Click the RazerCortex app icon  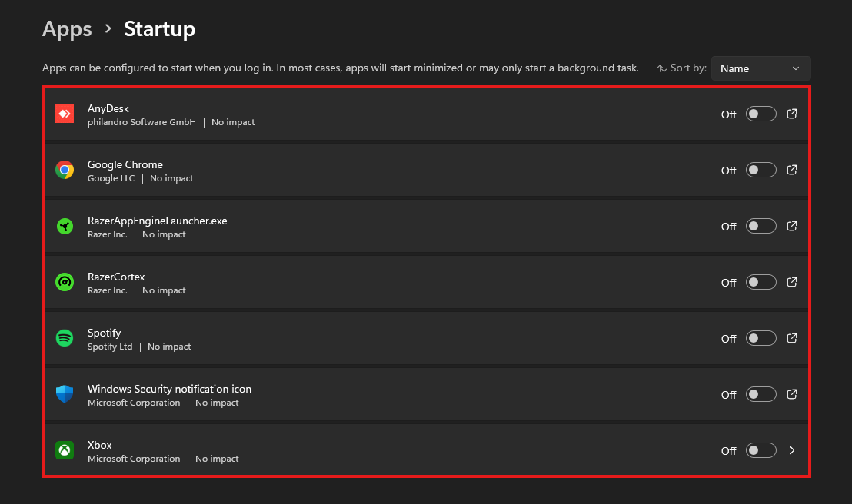[x=65, y=282]
